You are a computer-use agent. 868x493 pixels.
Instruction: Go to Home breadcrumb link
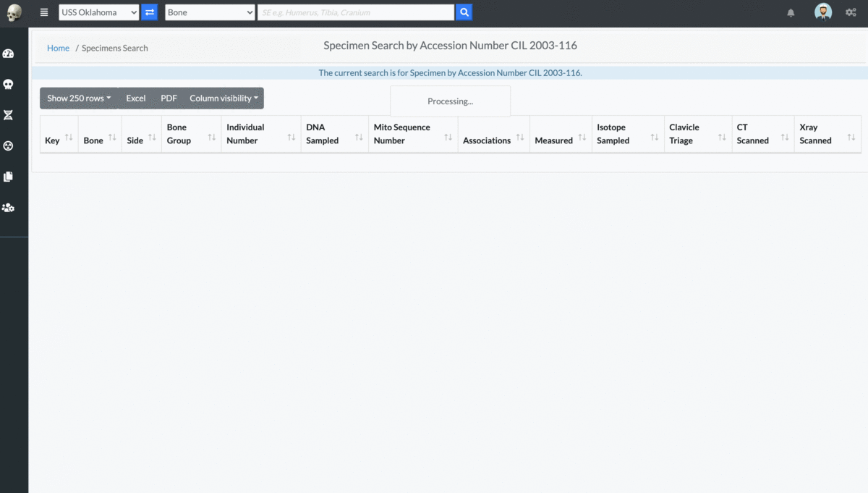click(58, 48)
